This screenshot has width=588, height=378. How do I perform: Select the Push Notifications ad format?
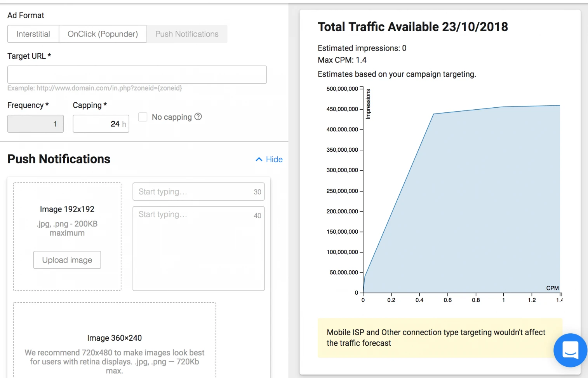(187, 34)
